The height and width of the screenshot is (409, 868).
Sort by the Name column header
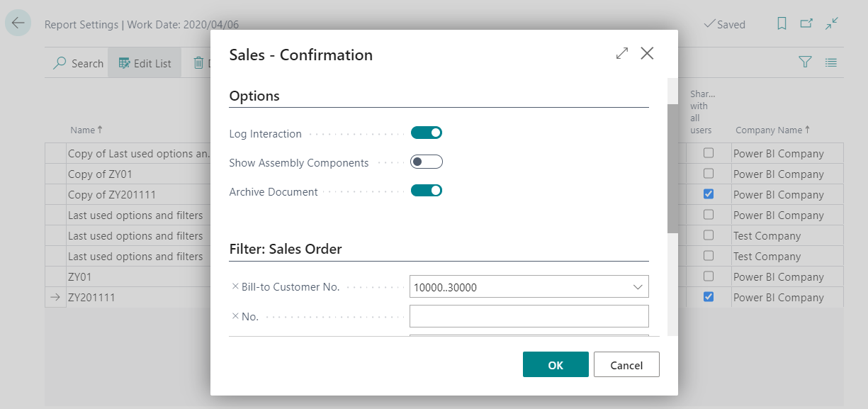[x=81, y=130]
